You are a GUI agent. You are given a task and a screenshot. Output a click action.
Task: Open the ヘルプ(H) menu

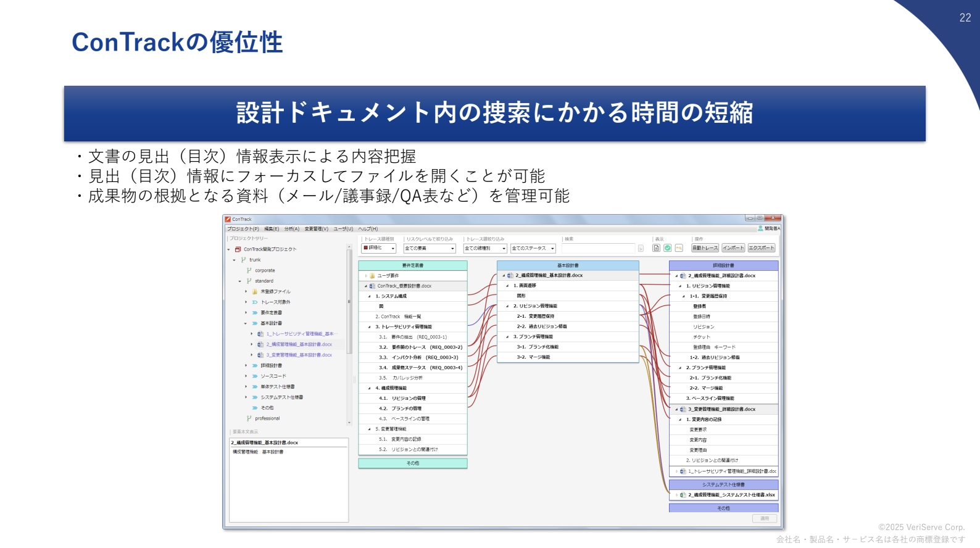tap(368, 229)
